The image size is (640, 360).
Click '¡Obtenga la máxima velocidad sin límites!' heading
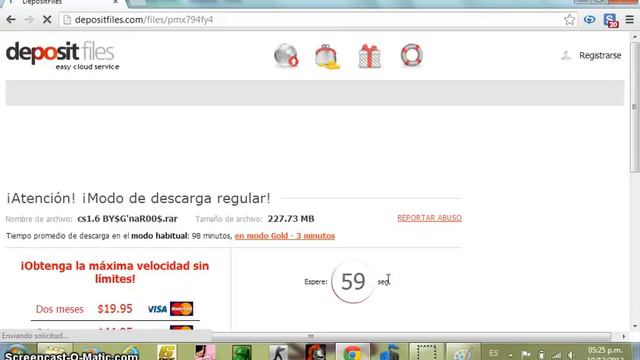[115, 272]
